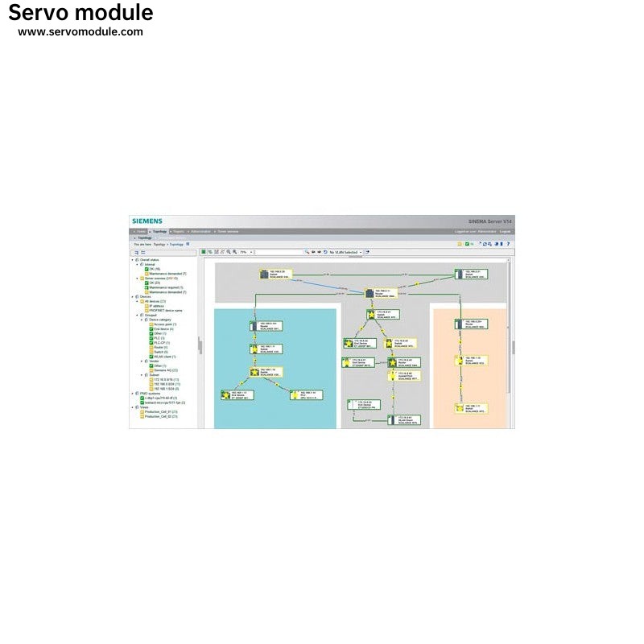Select IP address under All devices
Image resolution: width=644 pixels, height=644 pixels.
156,306
